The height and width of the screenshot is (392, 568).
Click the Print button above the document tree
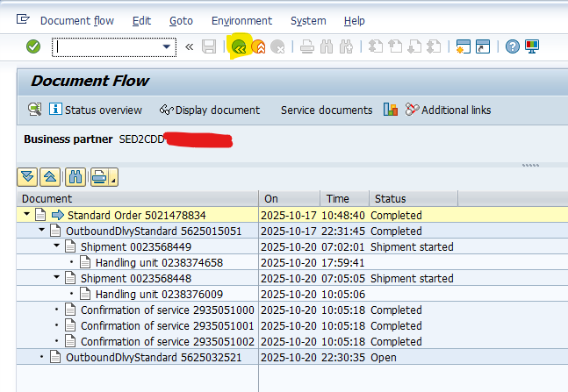click(x=99, y=177)
